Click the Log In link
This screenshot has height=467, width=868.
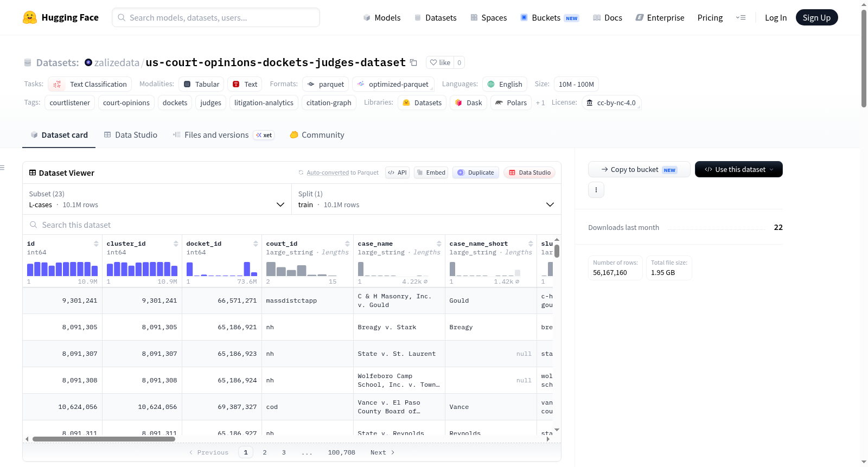pos(776,17)
